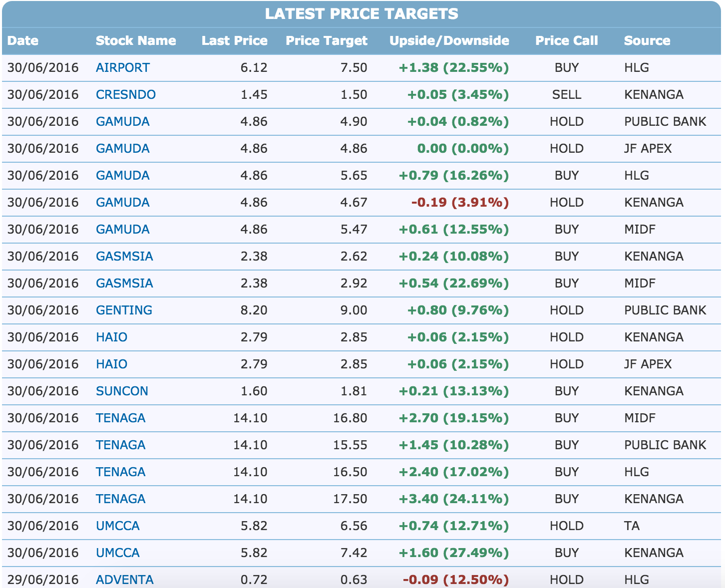Select the +1.60 (27.49%) upside value
The height and width of the screenshot is (588, 725).
pyautogui.click(x=454, y=553)
